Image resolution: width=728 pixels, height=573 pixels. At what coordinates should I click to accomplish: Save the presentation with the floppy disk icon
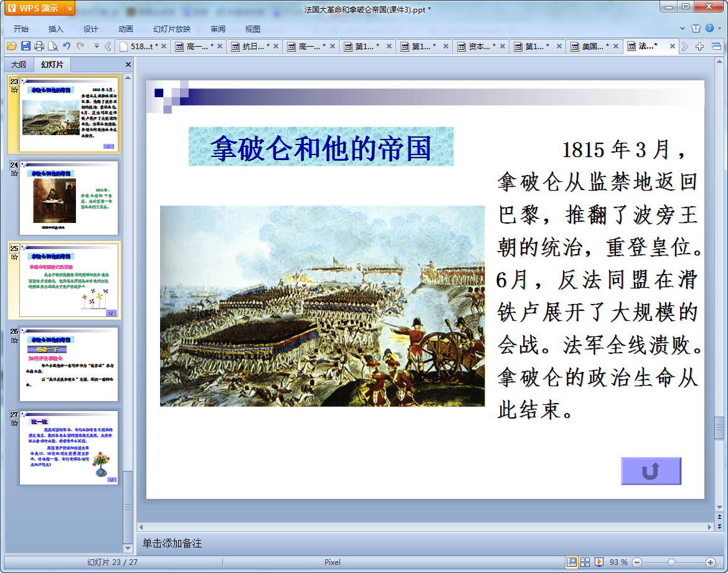click(26, 46)
